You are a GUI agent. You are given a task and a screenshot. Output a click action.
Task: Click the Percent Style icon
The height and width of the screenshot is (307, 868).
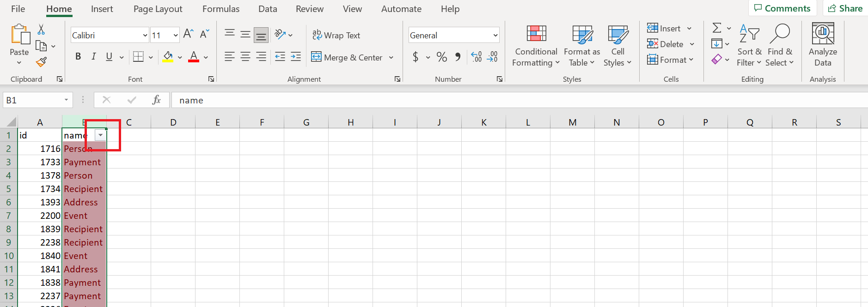[441, 57]
